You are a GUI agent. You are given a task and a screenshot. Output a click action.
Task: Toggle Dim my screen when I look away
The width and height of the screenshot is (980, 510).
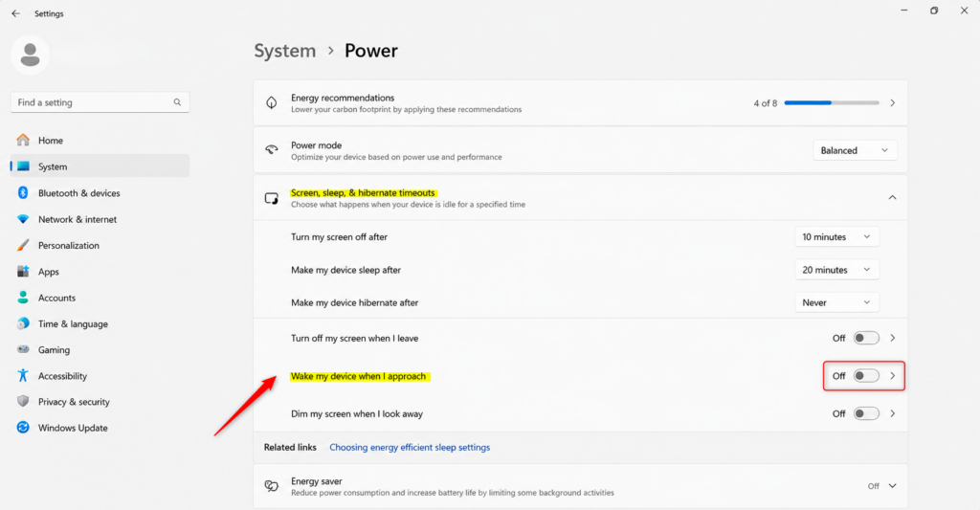[866, 413]
